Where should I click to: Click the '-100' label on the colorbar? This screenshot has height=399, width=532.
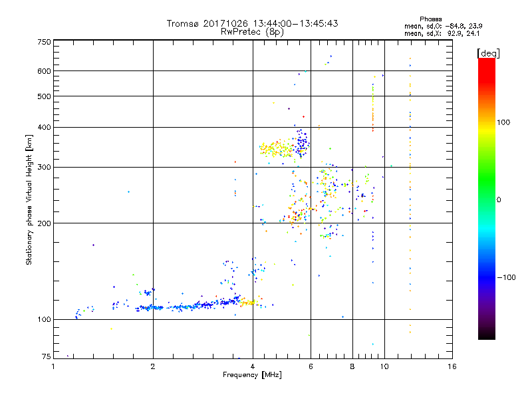pyautogui.click(x=506, y=277)
